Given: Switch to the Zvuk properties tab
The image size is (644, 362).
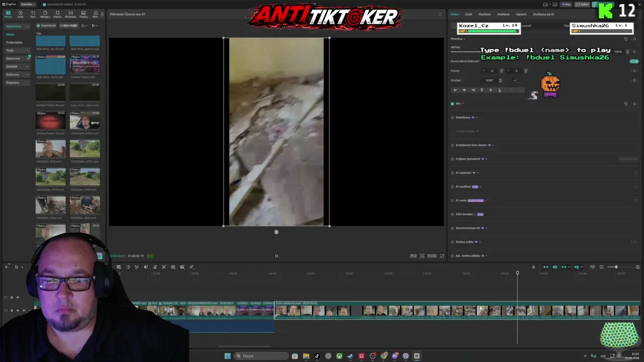Looking at the screenshot, I should pos(468,14).
